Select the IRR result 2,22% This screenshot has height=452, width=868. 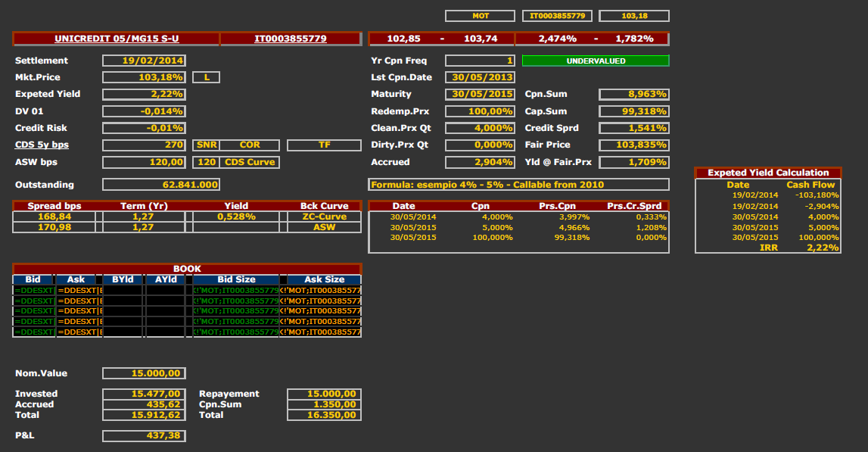coord(822,248)
